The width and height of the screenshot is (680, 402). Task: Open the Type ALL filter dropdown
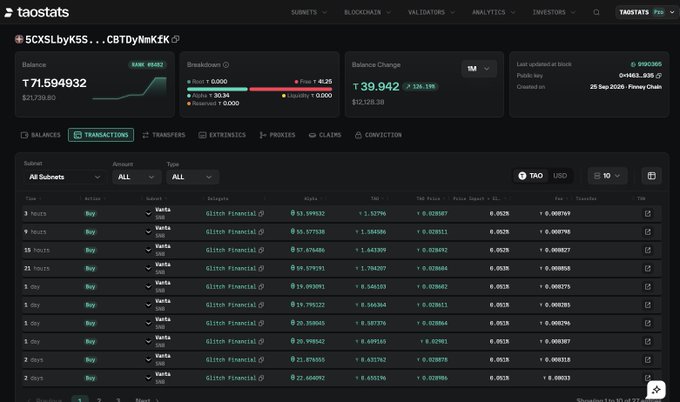[193, 177]
